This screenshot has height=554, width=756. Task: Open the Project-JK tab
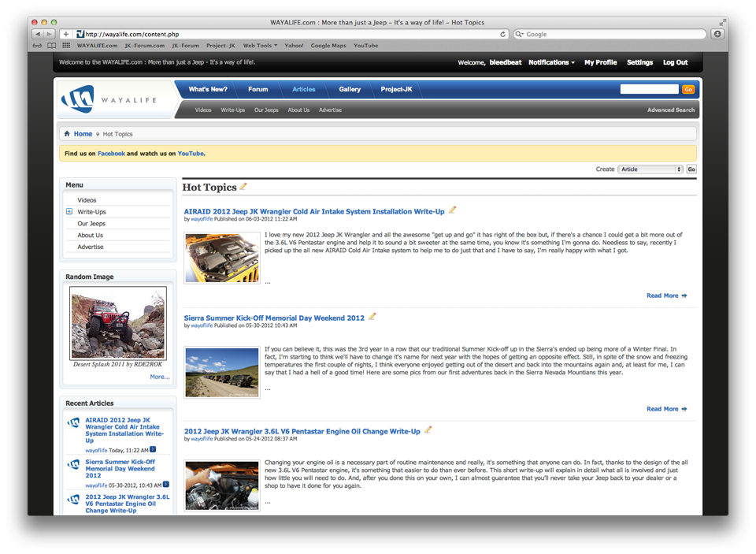pyautogui.click(x=396, y=89)
